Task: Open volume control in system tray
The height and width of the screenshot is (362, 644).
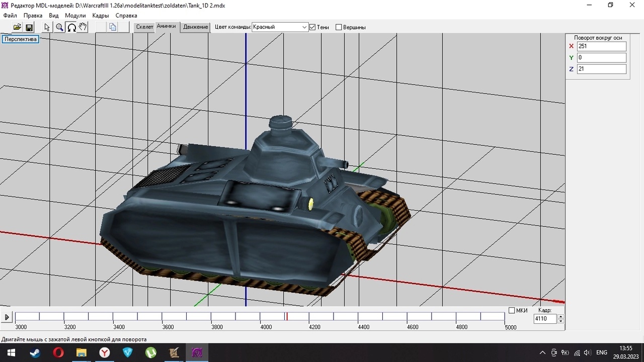Action: click(x=587, y=352)
